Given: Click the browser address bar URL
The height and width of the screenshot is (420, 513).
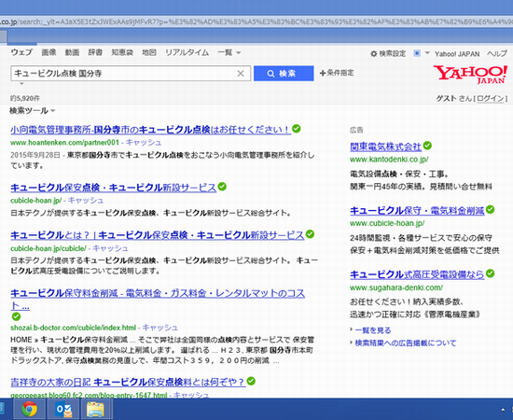Looking at the screenshot, I should click(256, 21).
